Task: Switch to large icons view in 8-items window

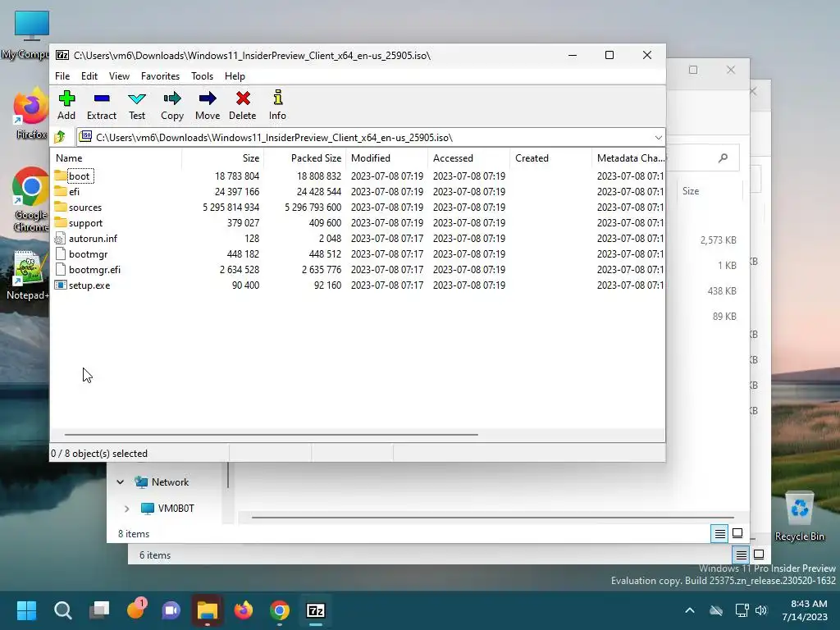Action: click(737, 533)
